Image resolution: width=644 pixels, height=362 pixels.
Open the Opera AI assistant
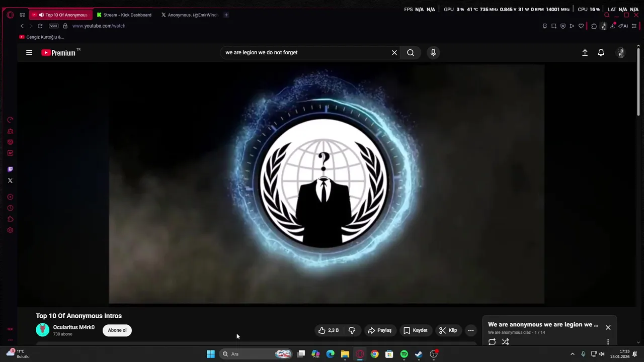(623, 26)
